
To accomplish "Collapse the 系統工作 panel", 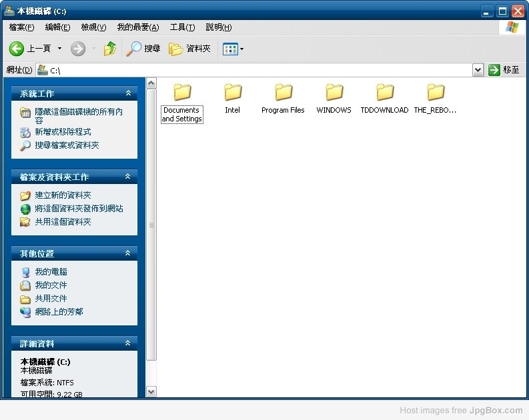I will point(128,93).
